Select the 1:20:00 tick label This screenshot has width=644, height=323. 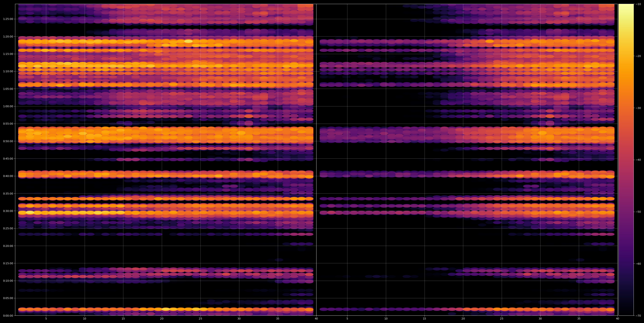(8, 37)
